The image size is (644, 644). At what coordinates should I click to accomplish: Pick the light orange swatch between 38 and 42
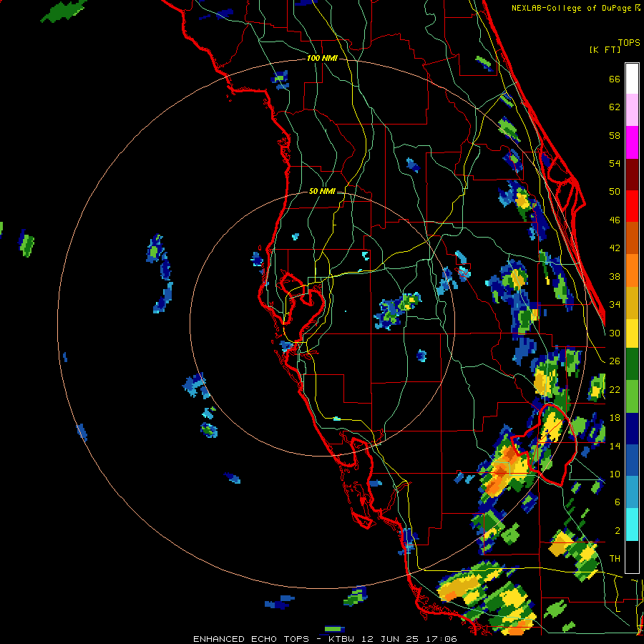(x=632, y=270)
